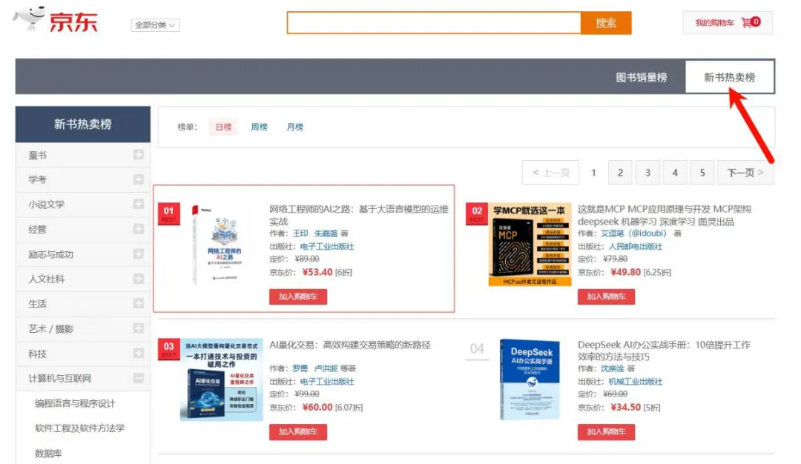Open the 童书 category

37,155
